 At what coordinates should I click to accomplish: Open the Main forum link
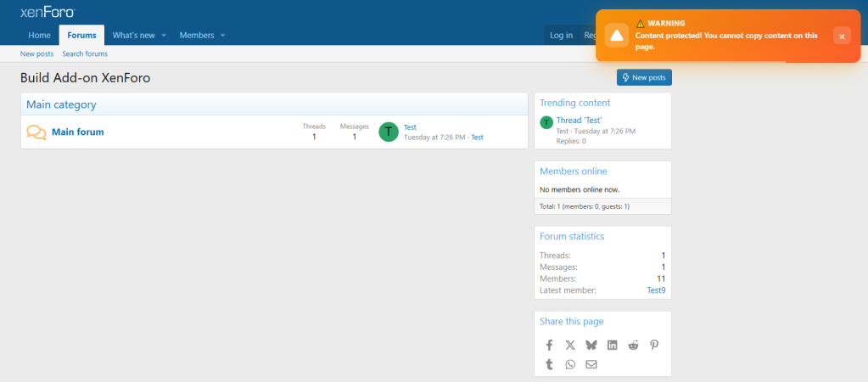pos(77,132)
